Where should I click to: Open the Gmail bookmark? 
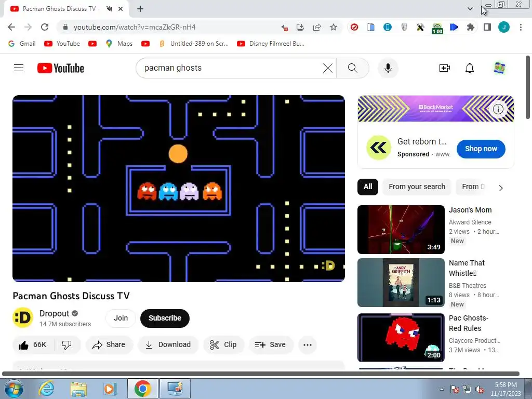click(x=22, y=44)
